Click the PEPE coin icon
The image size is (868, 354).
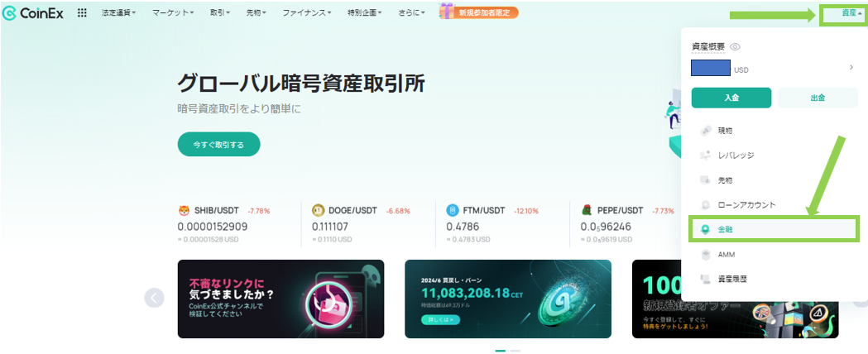click(x=586, y=210)
